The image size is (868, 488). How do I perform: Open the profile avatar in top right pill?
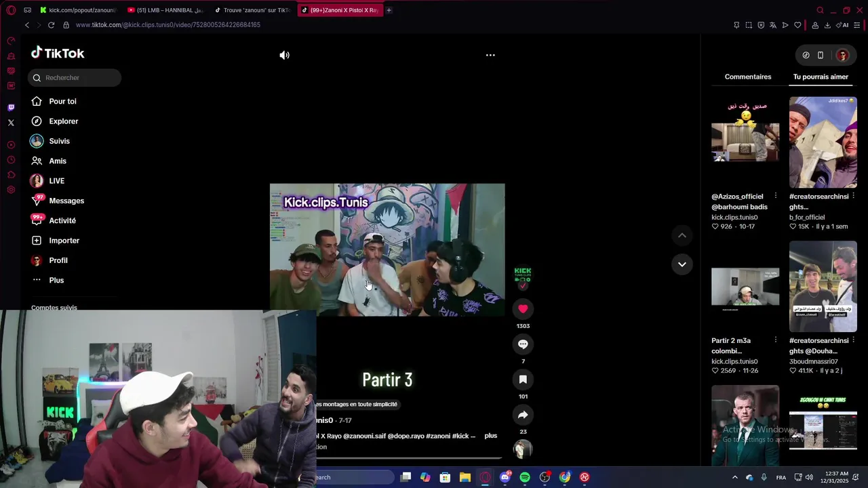click(842, 56)
